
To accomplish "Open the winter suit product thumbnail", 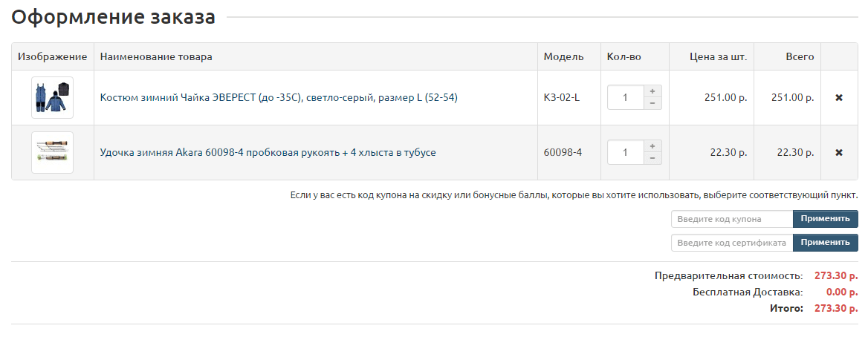I will 52,98.
